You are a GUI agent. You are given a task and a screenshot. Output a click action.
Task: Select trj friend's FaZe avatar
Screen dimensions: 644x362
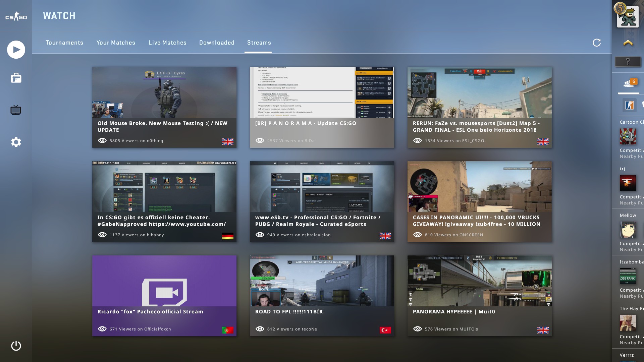tap(628, 183)
